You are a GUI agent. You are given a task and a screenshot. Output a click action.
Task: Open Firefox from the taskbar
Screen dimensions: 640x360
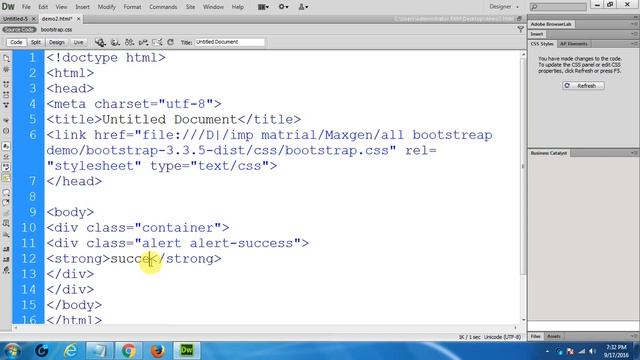pos(158,350)
